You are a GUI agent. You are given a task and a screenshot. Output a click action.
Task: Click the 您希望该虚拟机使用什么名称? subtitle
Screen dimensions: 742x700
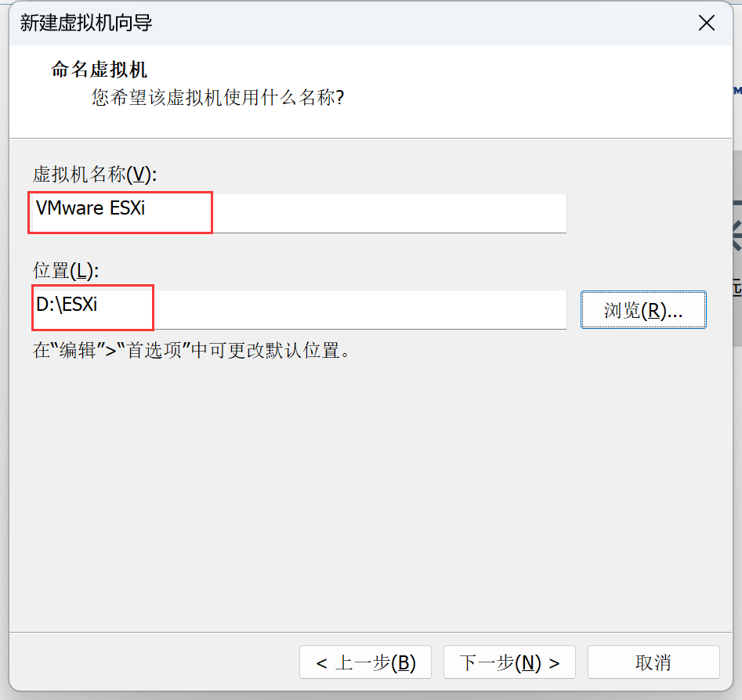point(218,98)
